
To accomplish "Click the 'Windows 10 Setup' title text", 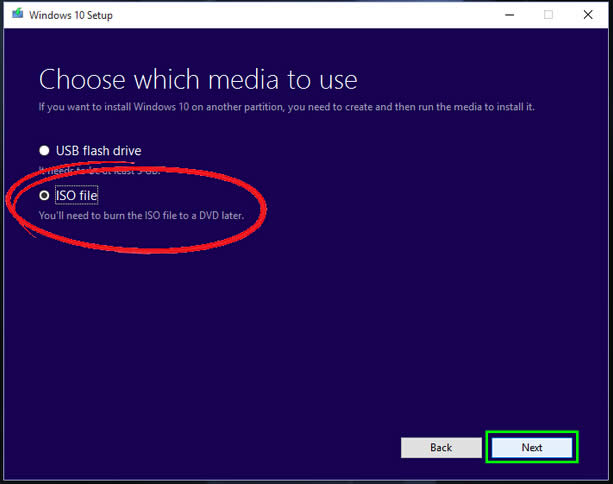I will (70, 15).
